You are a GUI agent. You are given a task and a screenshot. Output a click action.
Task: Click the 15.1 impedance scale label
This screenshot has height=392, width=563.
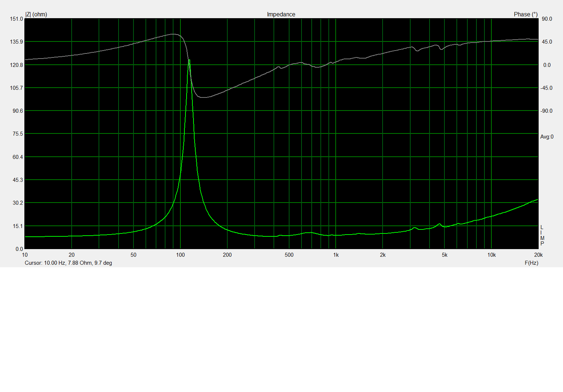pyautogui.click(x=18, y=226)
